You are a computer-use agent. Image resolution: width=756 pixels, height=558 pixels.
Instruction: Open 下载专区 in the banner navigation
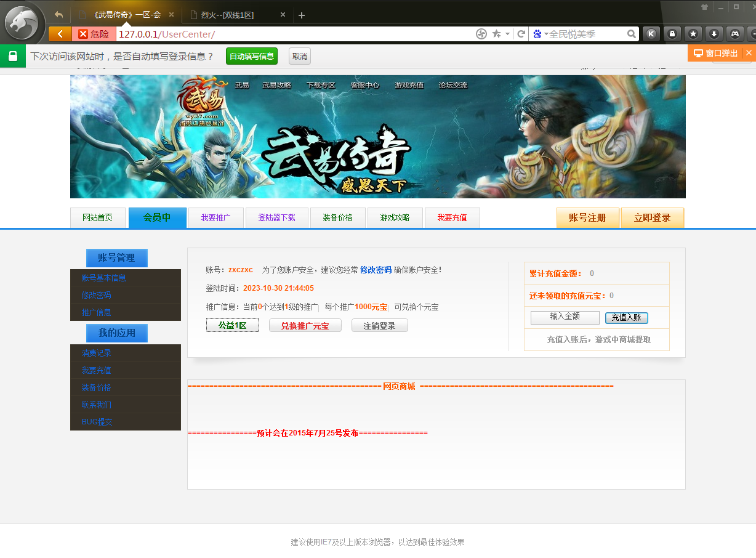coord(321,85)
